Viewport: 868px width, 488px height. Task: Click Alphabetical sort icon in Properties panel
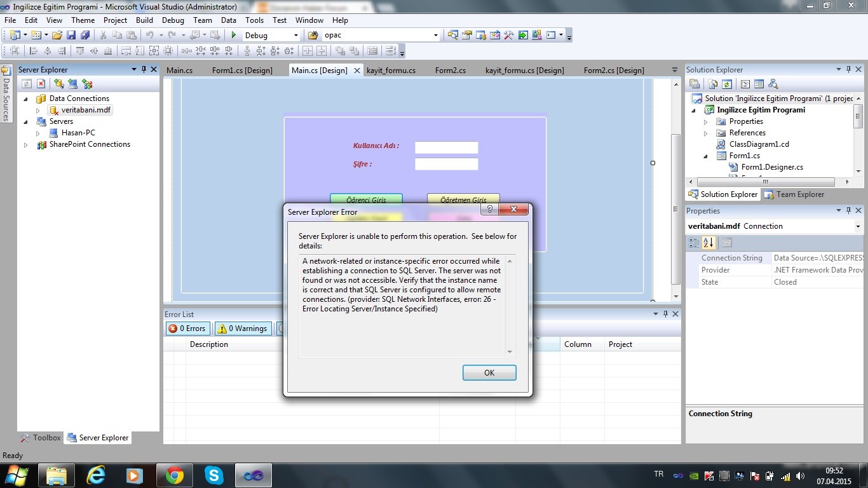tap(709, 243)
